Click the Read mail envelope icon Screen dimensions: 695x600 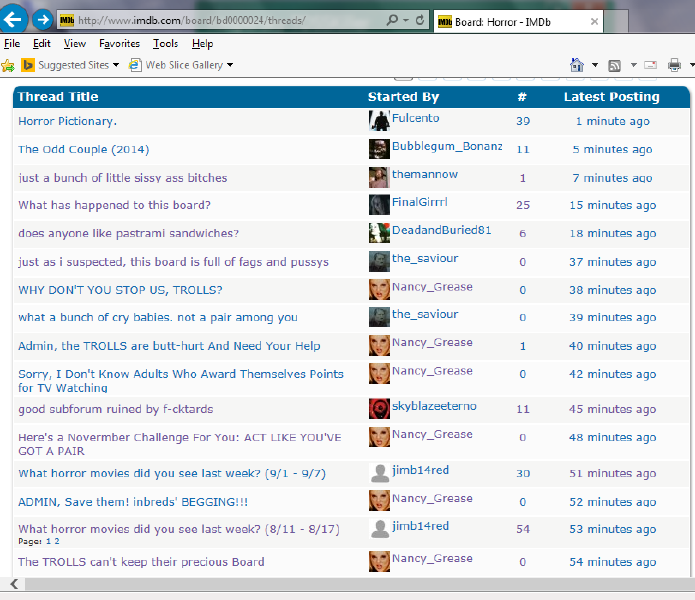click(x=650, y=65)
